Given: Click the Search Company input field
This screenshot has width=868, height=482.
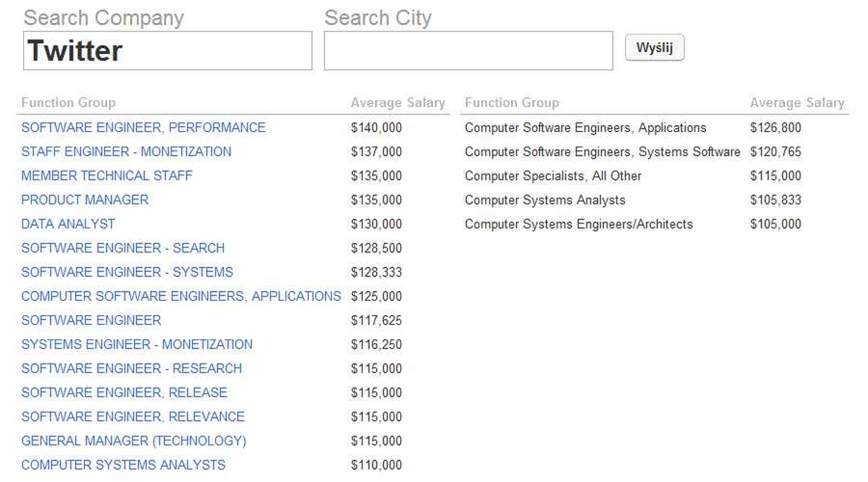Looking at the screenshot, I should pyautogui.click(x=168, y=50).
